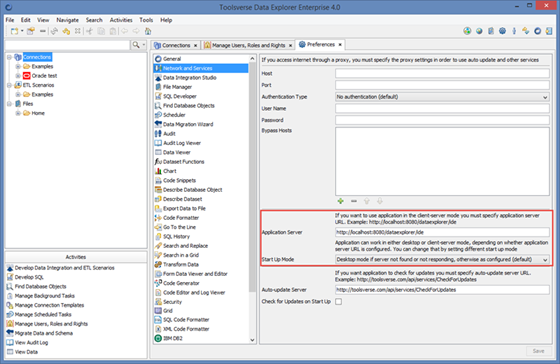Move bypass host up with the arrow
Viewport: 560px width, 364px height.
(366, 201)
